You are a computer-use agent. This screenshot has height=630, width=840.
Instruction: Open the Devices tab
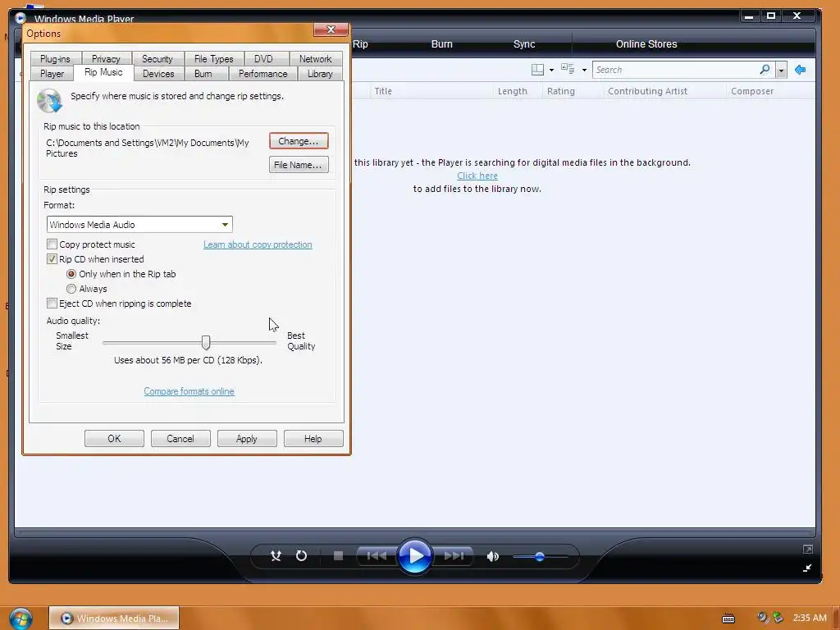point(158,74)
